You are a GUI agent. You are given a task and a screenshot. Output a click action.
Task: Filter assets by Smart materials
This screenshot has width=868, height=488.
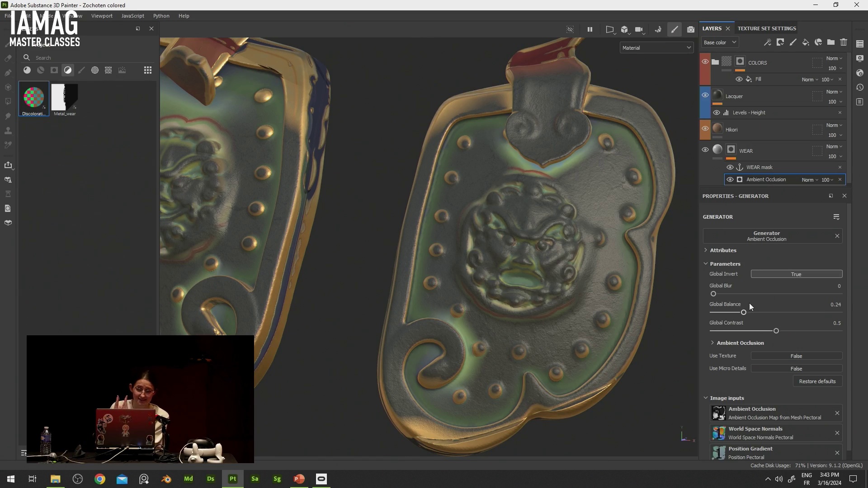(x=41, y=70)
